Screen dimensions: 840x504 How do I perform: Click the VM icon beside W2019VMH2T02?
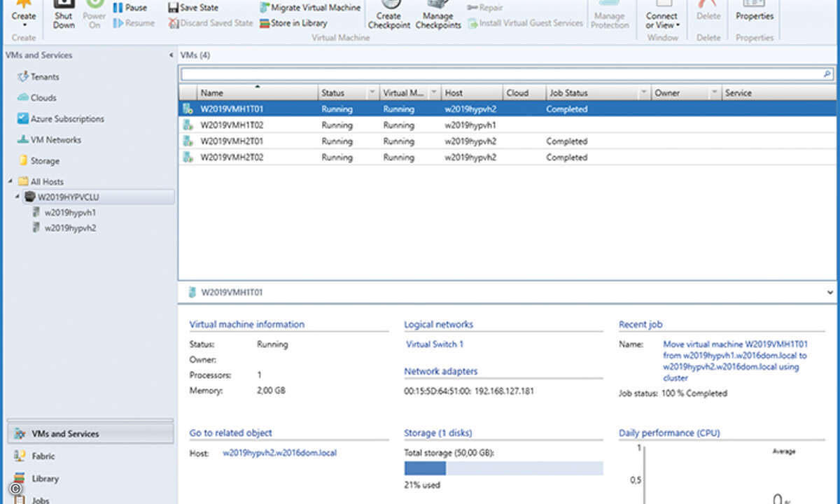pos(188,157)
